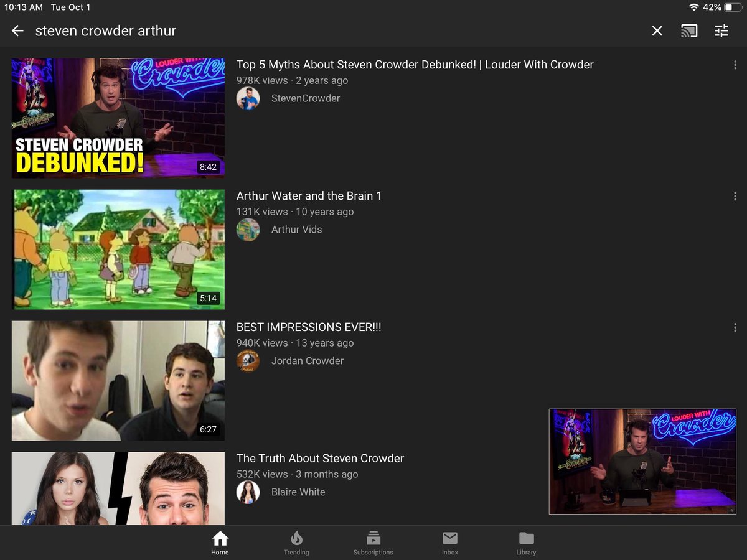Clear the search with the X icon
Screen dimensions: 747x560
pos(657,30)
